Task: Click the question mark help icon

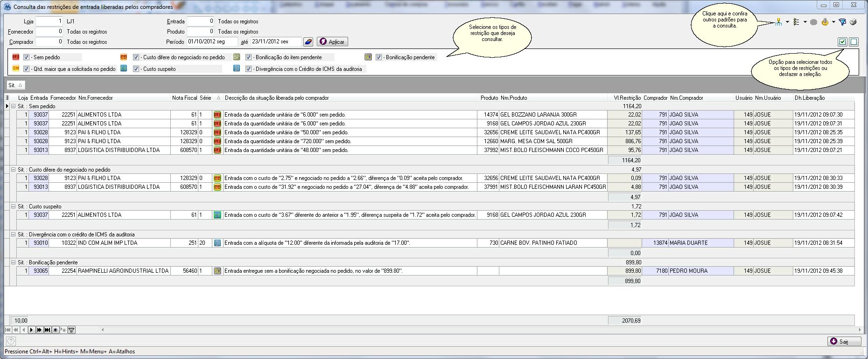Action: pos(11,341)
